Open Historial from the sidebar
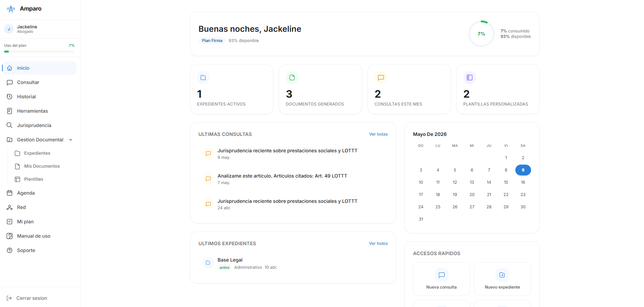 tap(40, 97)
